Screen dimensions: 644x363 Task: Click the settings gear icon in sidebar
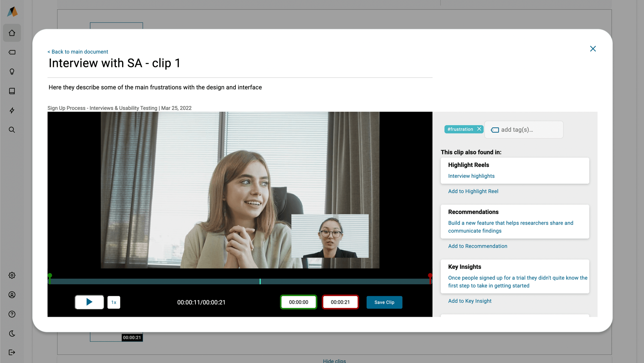coord(12,276)
